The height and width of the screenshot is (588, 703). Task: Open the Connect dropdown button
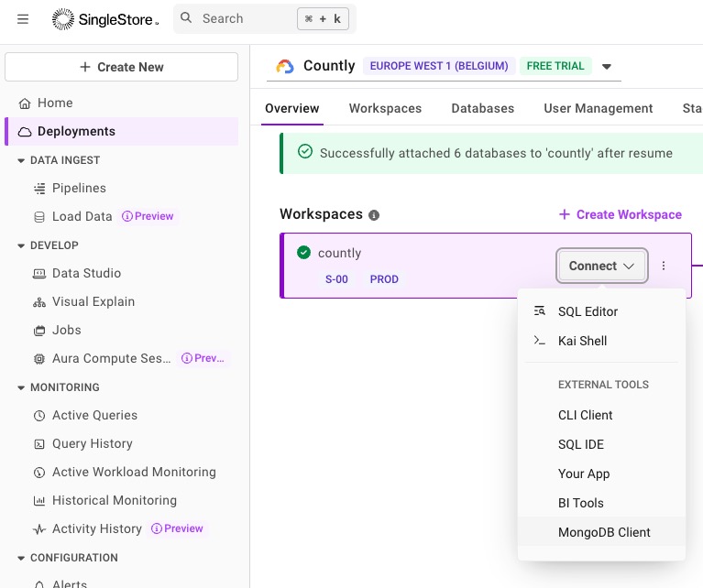(601, 266)
